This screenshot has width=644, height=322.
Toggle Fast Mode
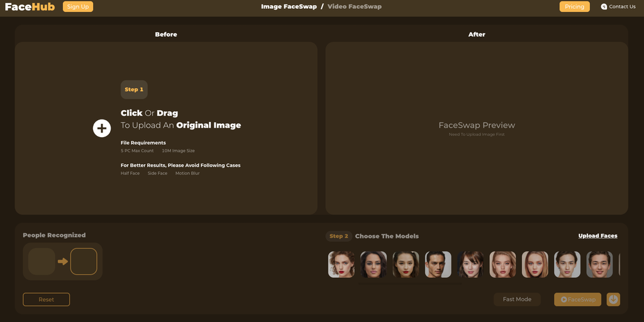(x=517, y=299)
